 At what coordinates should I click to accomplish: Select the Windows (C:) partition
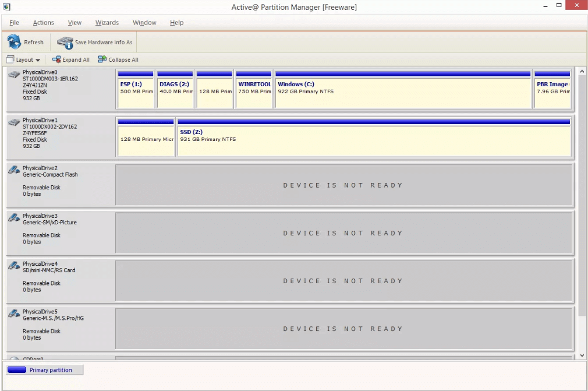click(x=403, y=89)
